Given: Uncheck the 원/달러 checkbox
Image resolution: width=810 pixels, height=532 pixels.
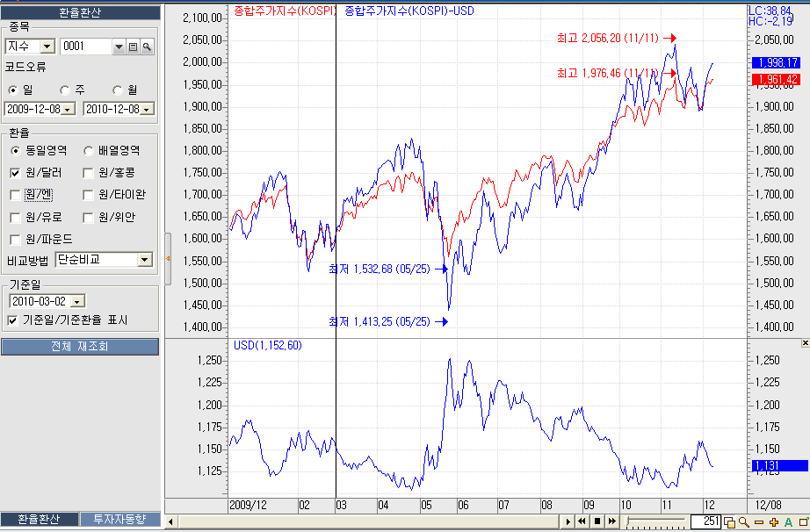Looking at the screenshot, I should coord(14,173).
